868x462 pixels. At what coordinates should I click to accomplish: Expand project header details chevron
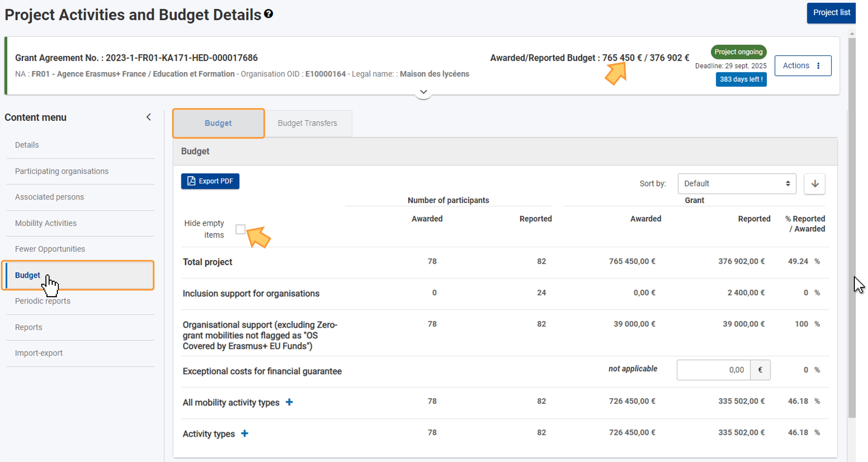point(424,92)
